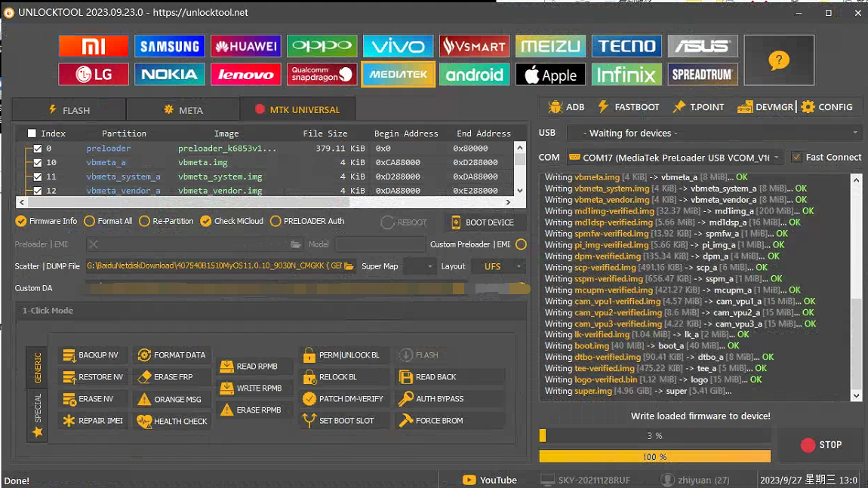The height and width of the screenshot is (488, 868).
Task: Select the Nokia brand icon
Action: coord(169,74)
